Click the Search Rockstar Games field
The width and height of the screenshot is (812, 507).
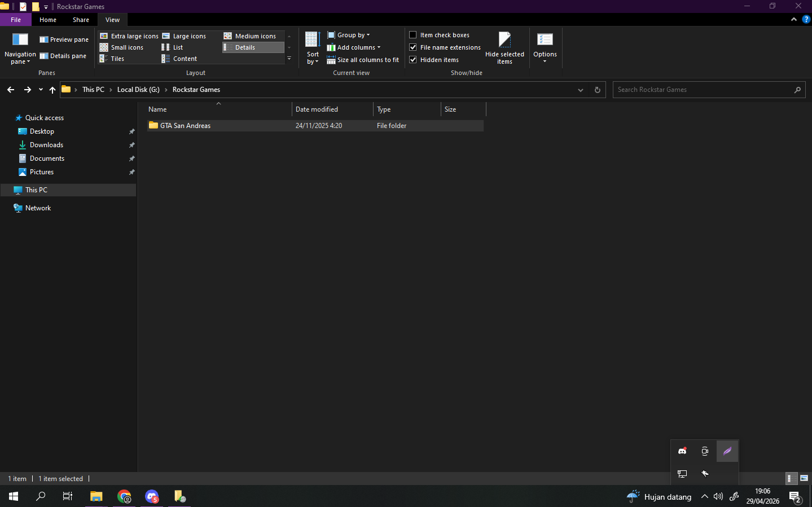pos(709,90)
